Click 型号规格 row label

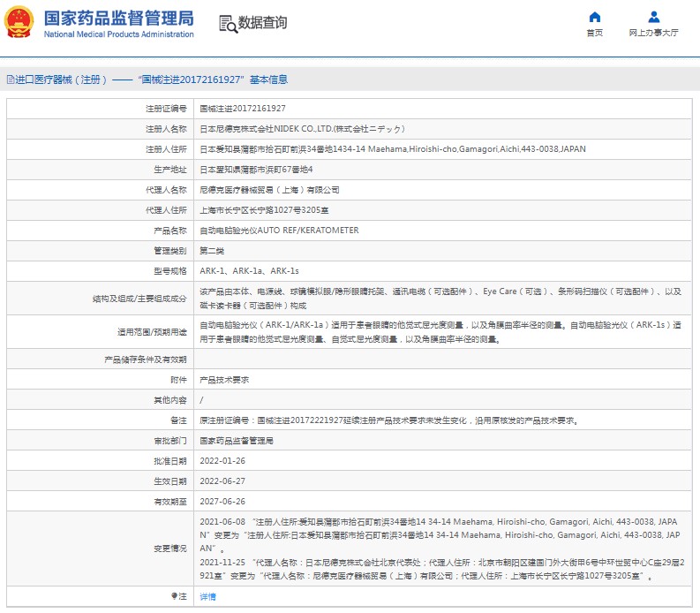(x=170, y=271)
